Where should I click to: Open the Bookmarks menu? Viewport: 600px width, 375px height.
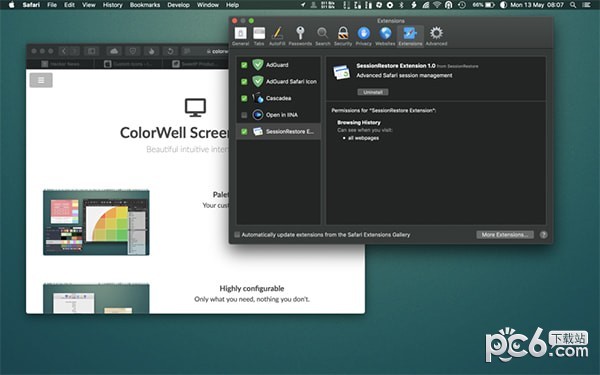tap(145, 5)
